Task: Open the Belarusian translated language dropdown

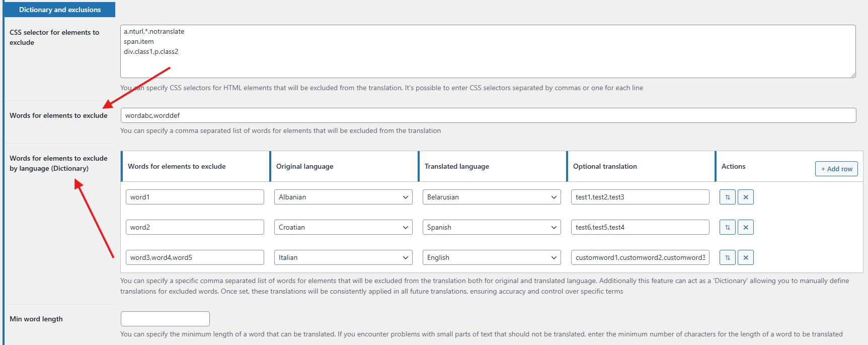Action: tap(492, 197)
